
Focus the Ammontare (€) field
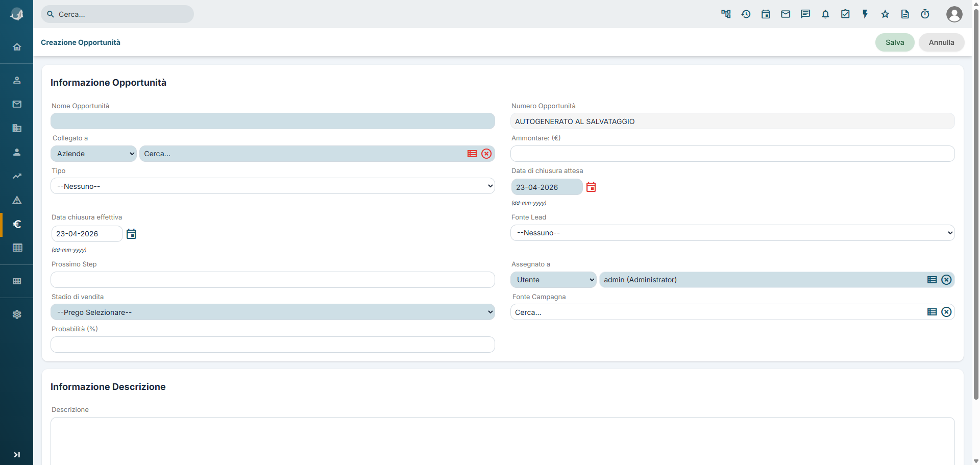(732, 154)
